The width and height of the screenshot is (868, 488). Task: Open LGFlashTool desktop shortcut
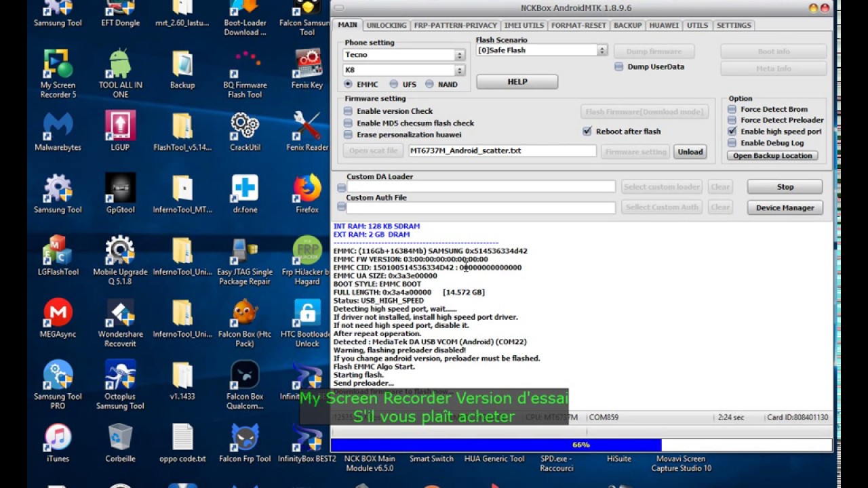click(58, 256)
